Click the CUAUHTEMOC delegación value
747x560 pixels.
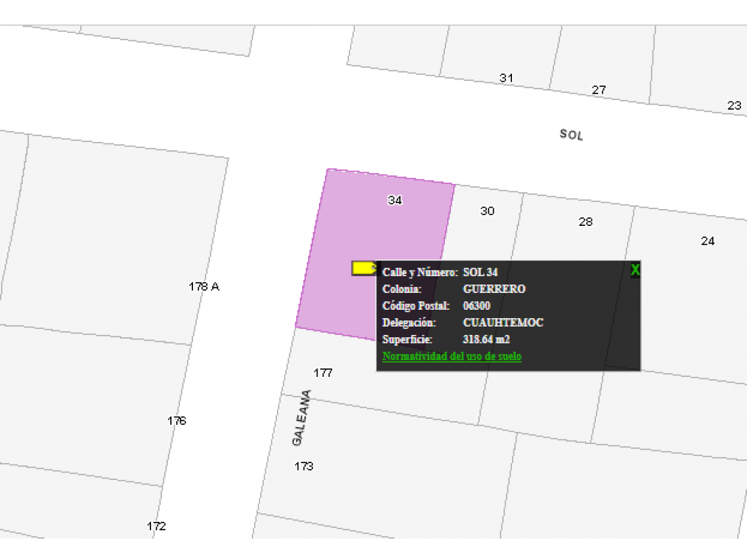click(503, 323)
